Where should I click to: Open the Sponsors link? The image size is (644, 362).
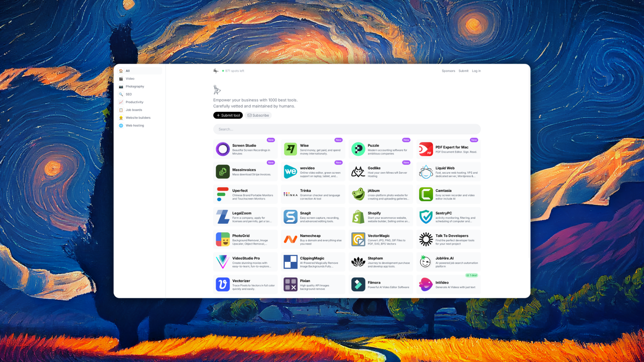[448, 71]
